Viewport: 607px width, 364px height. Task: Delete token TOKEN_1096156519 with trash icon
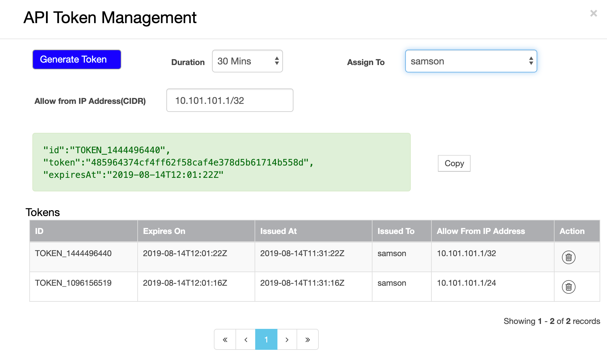(568, 287)
